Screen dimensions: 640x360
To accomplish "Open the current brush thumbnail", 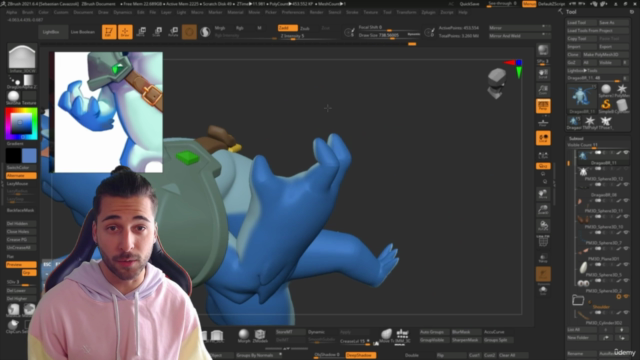I will 22,58.
